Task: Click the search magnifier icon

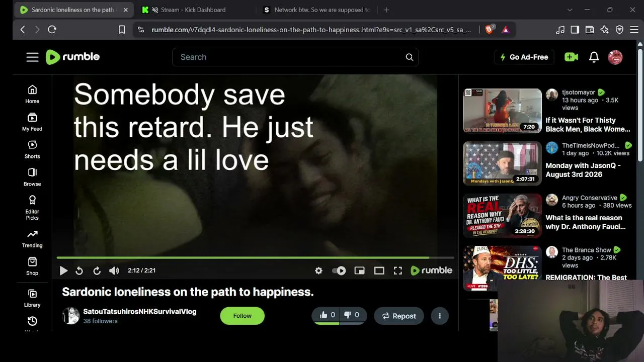Action: [x=410, y=57]
